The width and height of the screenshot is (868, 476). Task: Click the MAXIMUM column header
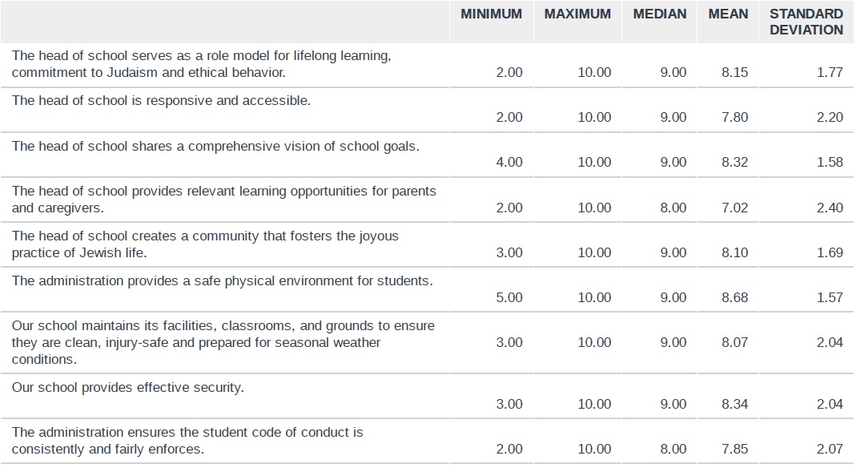click(577, 14)
